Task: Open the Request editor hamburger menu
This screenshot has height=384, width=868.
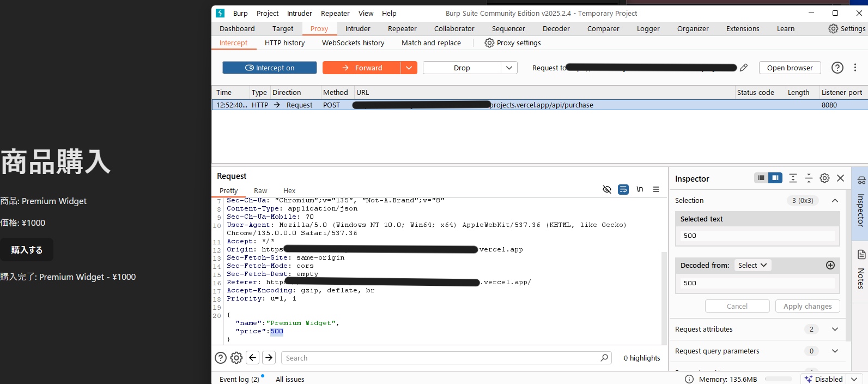Action: 656,189
